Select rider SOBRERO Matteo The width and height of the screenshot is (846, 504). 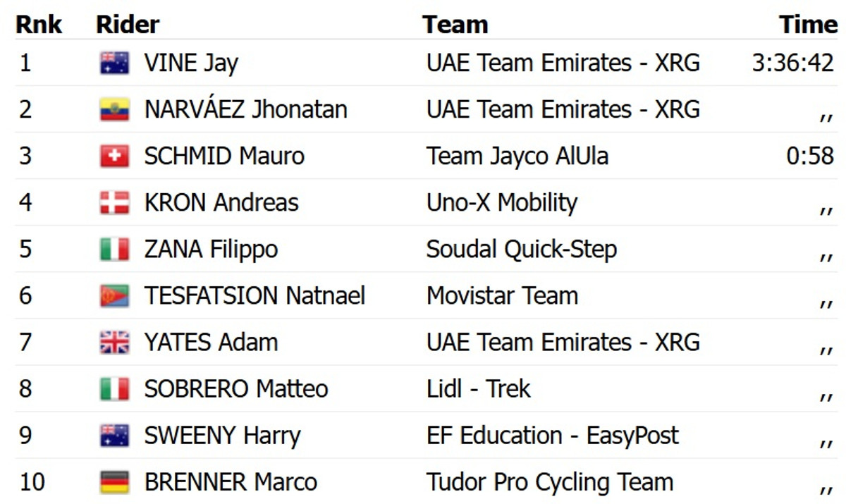[x=235, y=389]
